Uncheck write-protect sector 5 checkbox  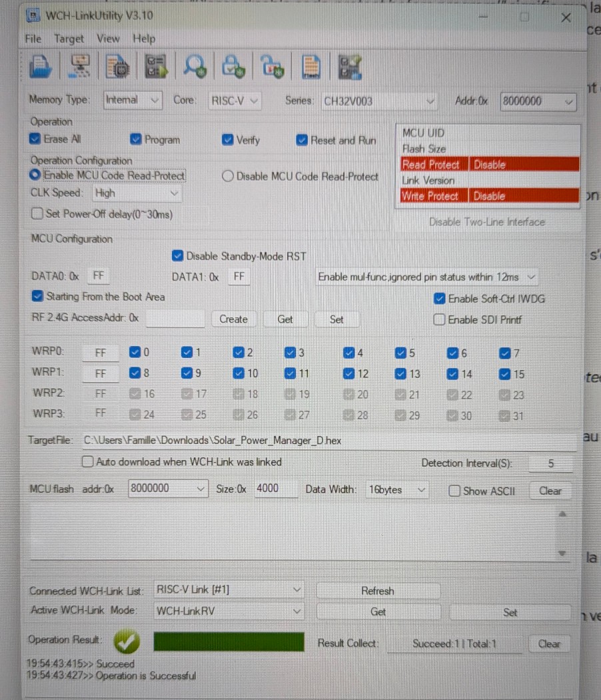[x=400, y=353]
